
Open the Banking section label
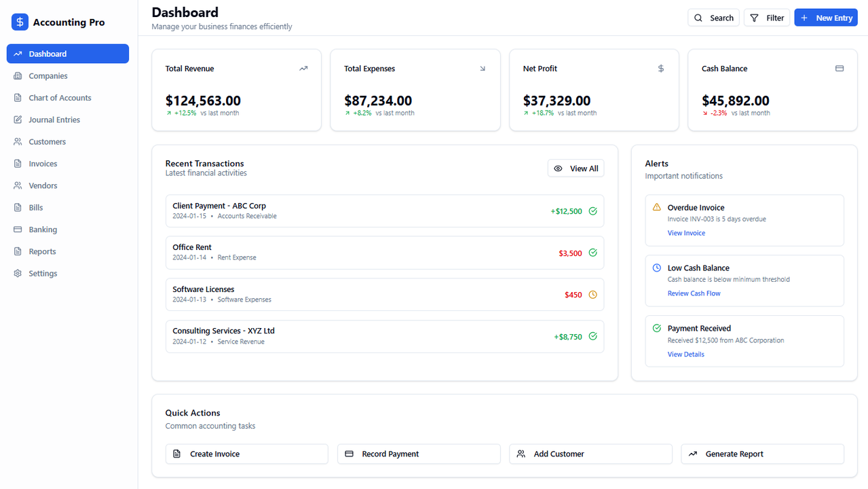click(x=43, y=230)
